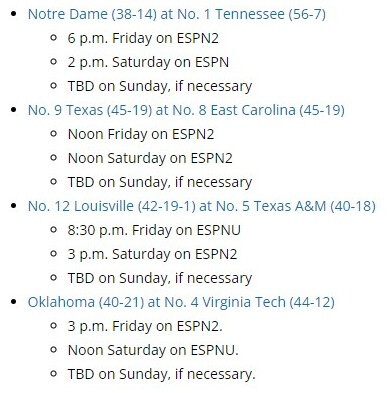Open the Texas at East Carolina matchup link
The image size is (388, 393).
point(186,110)
